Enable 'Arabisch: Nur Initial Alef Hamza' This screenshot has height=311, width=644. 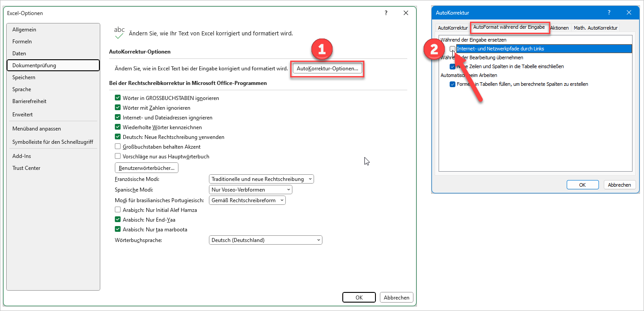pos(118,210)
